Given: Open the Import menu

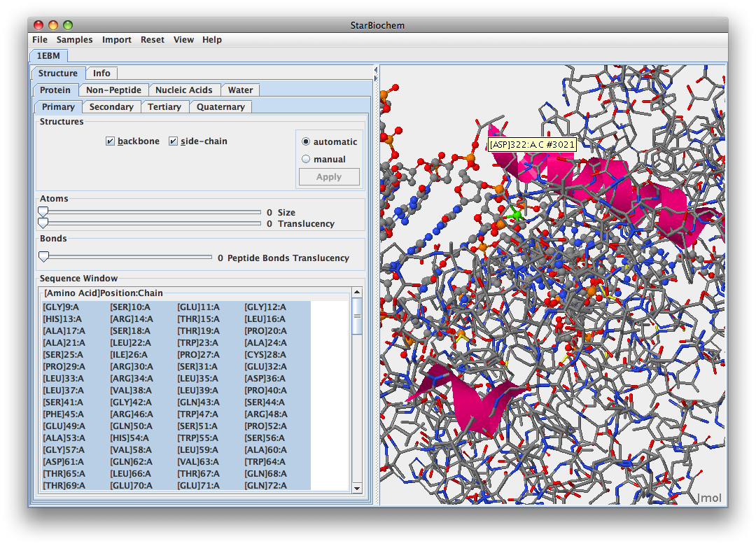Looking at the screenshot, I should click(116, 40).
